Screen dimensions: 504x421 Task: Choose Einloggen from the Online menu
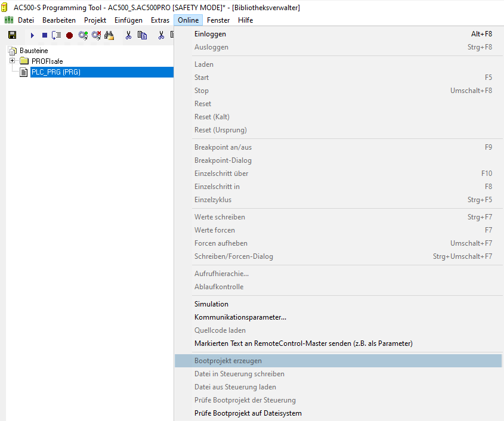210,34
